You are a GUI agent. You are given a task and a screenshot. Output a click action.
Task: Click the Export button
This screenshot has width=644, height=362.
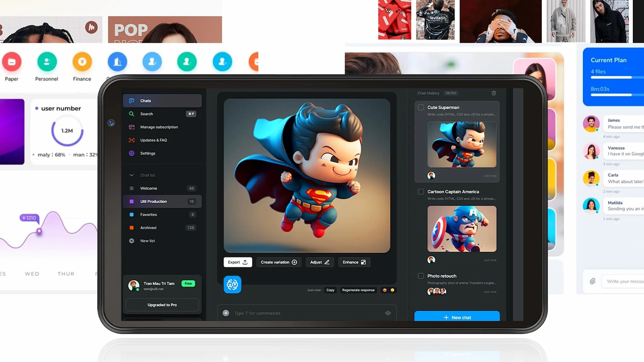pos(238,262)
